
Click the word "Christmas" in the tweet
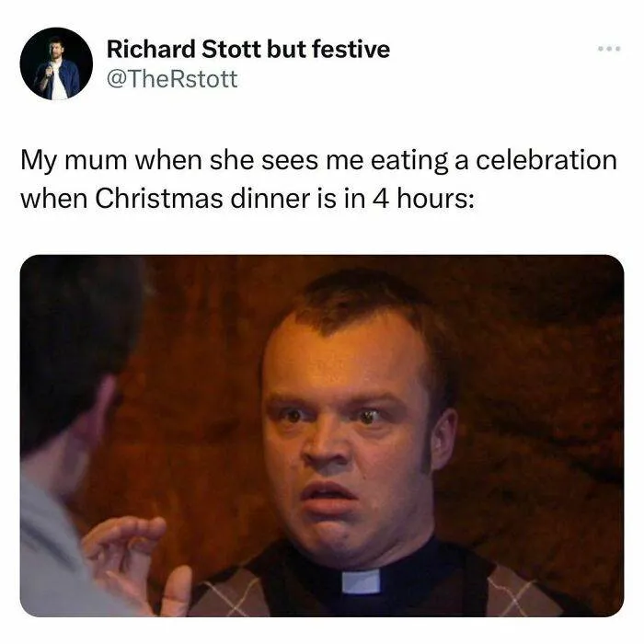[x=160, y=199]
